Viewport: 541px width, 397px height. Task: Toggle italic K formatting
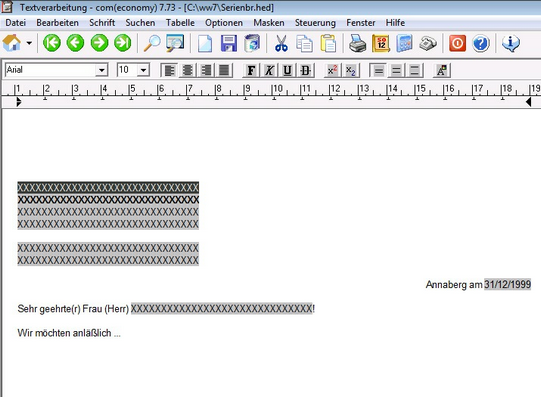click(269, 71)
